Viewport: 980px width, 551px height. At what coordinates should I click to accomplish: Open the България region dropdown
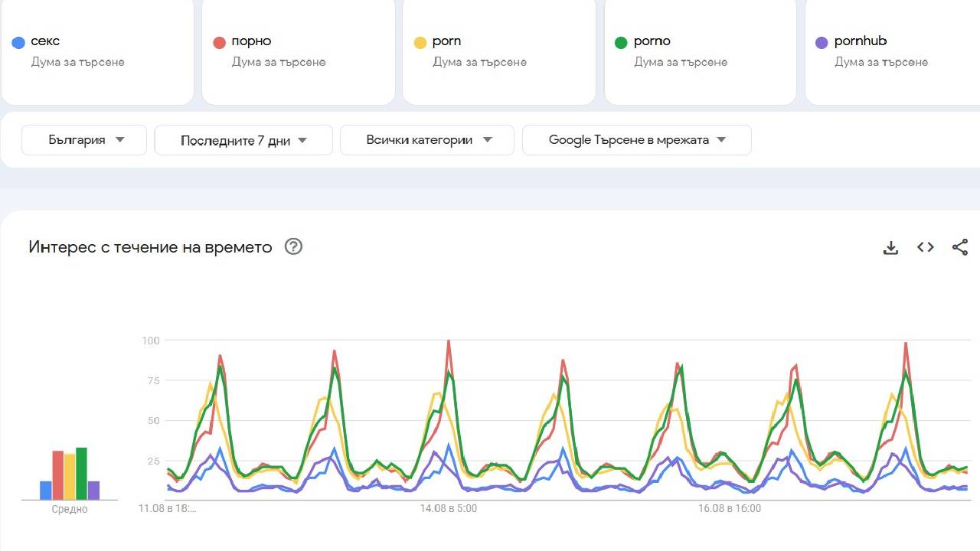(x=83, y=139)
